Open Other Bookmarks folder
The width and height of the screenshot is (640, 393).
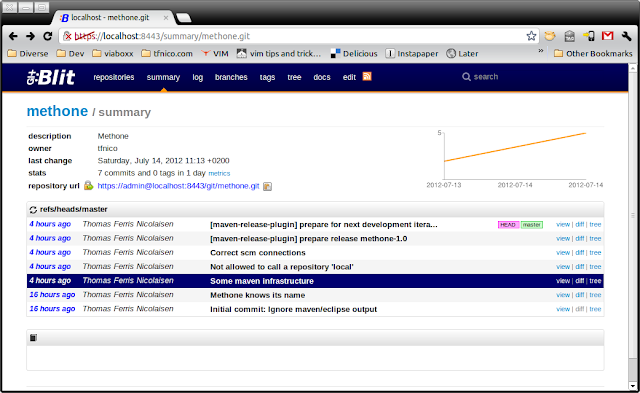tap(593, 53)
